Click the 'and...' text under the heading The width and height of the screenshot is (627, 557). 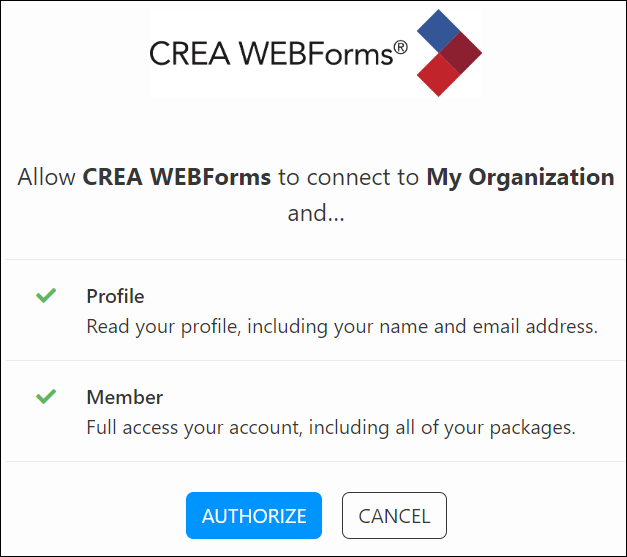[315, 212]
